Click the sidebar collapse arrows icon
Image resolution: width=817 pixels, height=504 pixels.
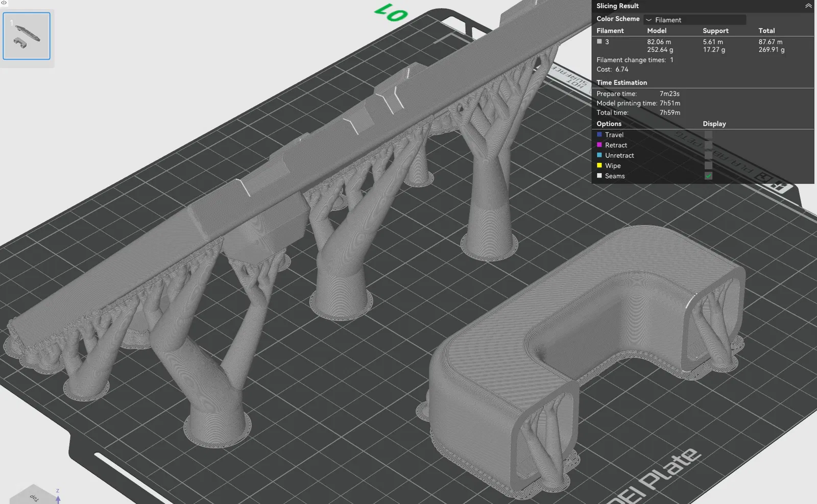tap(4, 3)
